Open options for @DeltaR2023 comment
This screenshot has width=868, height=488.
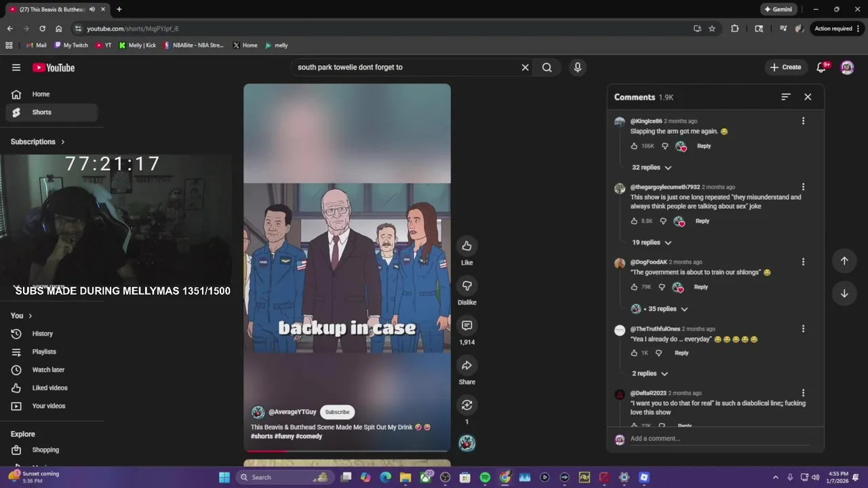tap(803, 392)
